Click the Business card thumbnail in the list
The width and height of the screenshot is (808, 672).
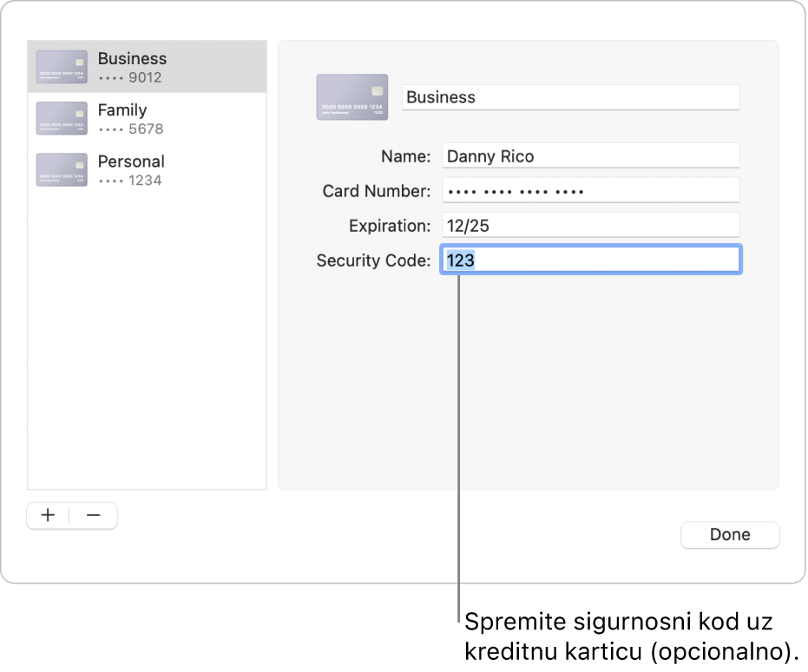pos(62,67)
